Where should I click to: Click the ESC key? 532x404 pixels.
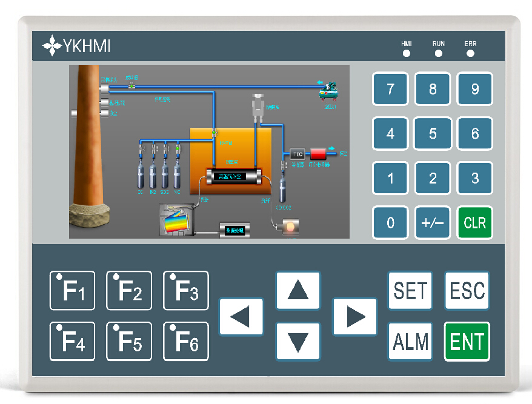point(467,290)
